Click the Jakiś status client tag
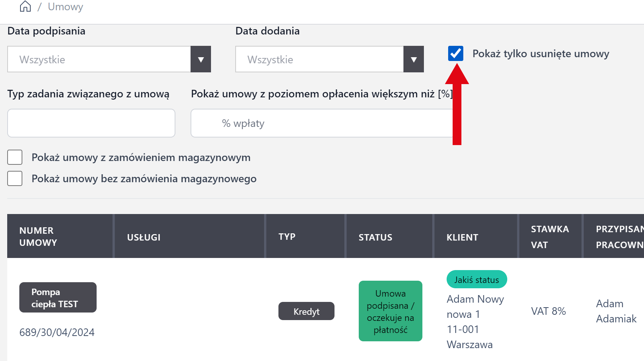The width and height of the screenshot is (644, 361). 477,280
